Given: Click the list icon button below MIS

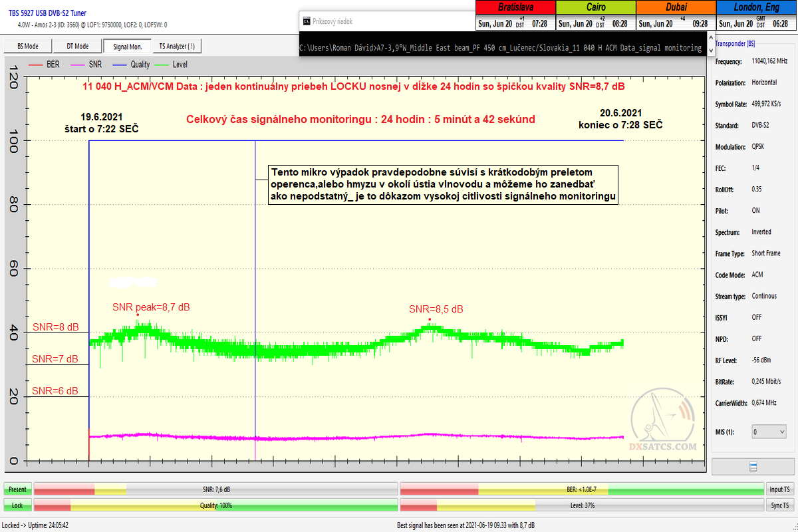Looking at the screenshot, I should 753,465.
